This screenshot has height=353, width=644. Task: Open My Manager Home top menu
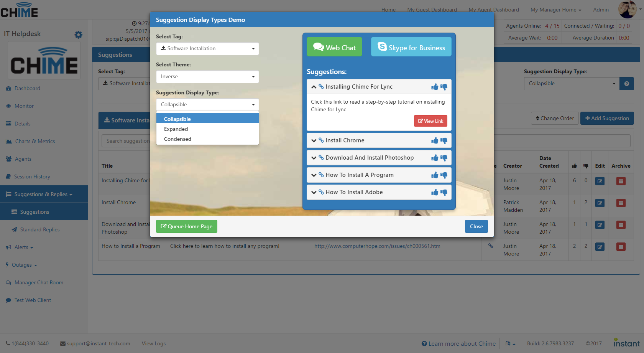(x=556, y=10)
